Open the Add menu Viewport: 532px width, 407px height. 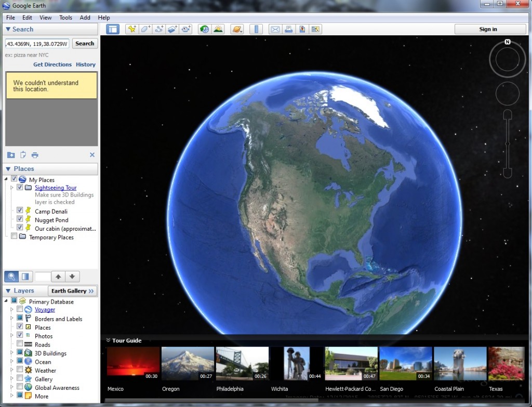point(85,17)
